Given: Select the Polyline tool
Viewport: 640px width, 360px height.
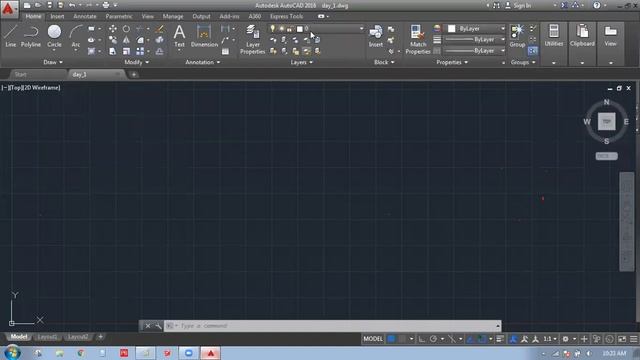Looking at the screenshot, I should coord(31,36).
